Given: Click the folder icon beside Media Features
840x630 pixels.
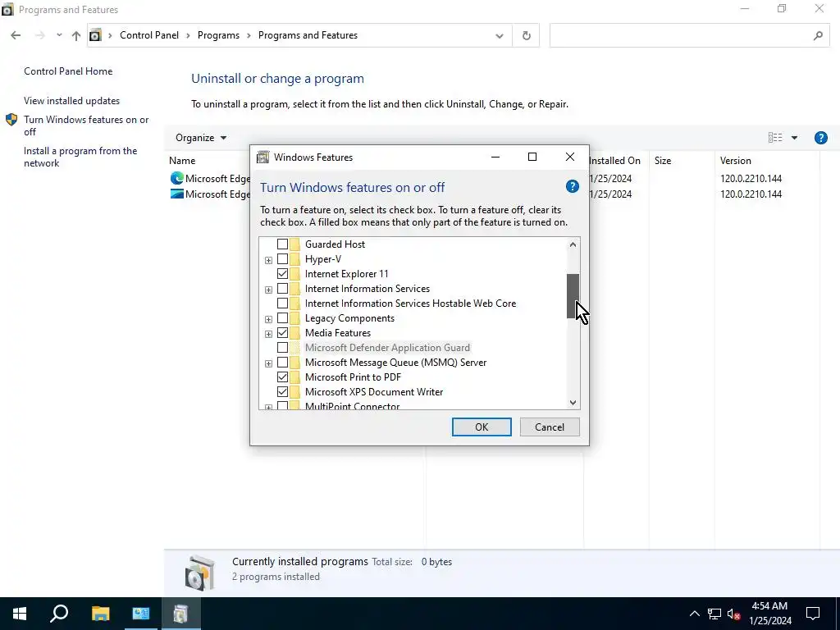Looking at the screenshot, I should [x=295, y=333].
